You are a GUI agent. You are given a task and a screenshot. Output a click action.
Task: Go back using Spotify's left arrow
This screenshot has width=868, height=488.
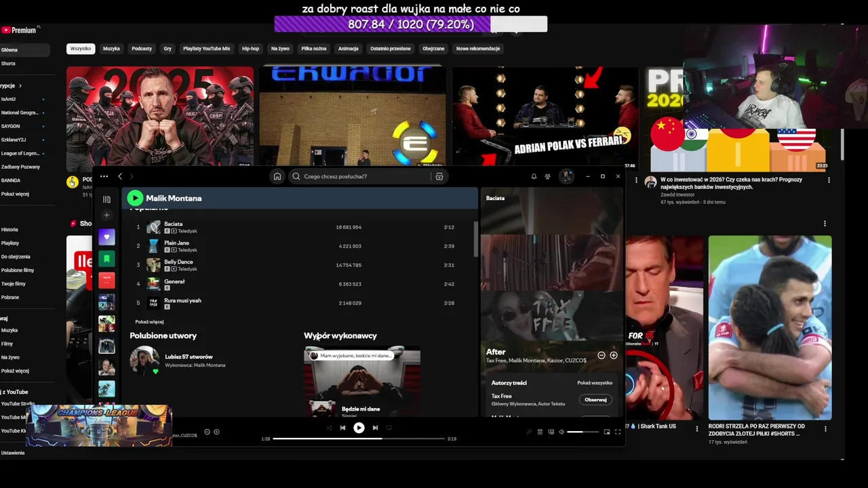click(120, 176)
